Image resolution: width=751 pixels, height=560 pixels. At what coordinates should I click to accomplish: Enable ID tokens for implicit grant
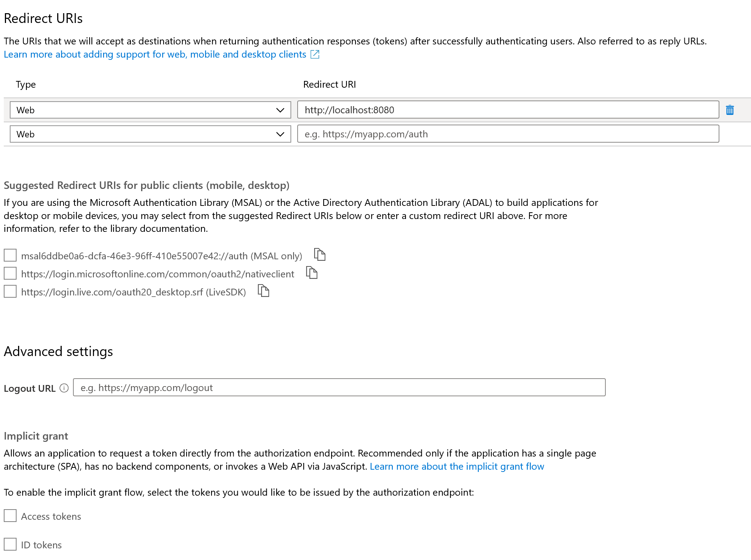coord(10,545)
